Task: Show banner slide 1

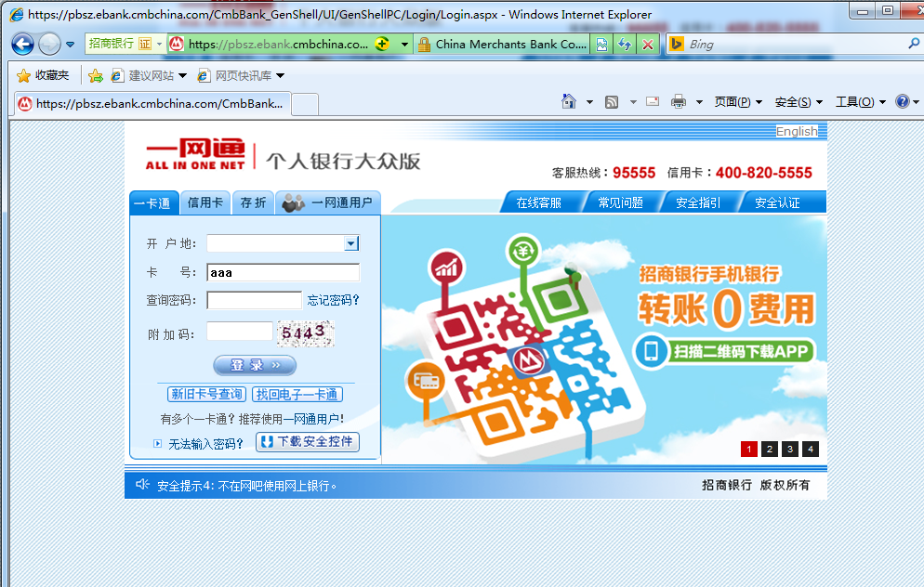Action: coord(749,450)
